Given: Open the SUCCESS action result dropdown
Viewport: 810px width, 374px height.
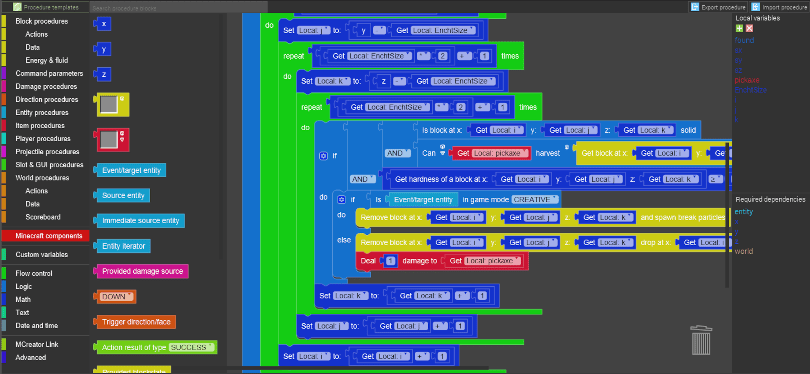Looking at the screenshot, I should coord(191,347).
